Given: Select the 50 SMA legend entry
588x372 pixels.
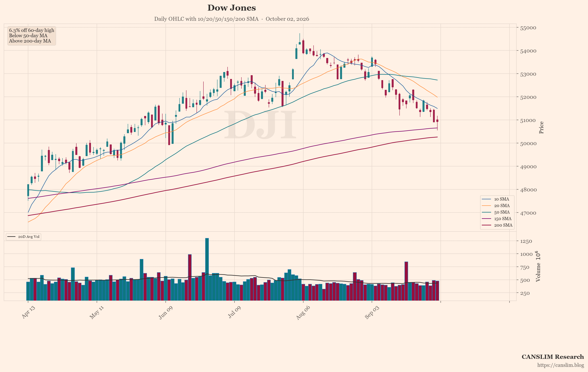Looking at the screenshot, I should click(497, 212).
